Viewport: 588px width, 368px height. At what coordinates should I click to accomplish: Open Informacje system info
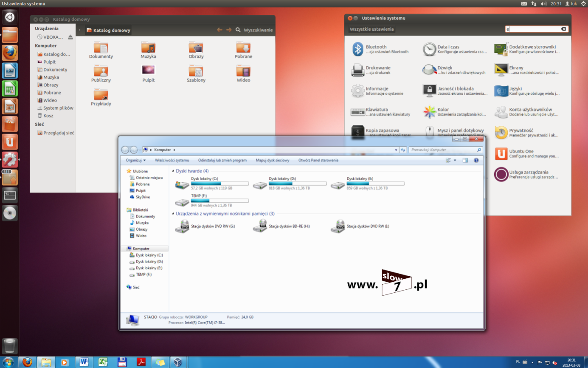point(358,91)
